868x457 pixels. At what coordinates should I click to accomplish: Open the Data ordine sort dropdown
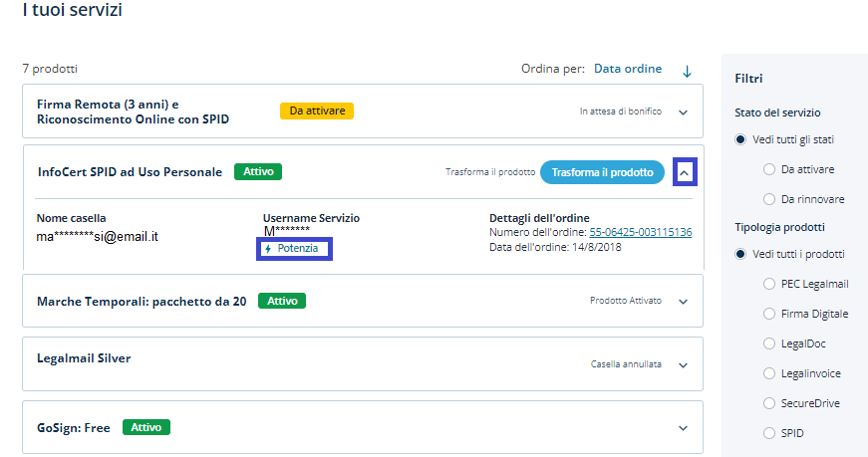[627, 69]
